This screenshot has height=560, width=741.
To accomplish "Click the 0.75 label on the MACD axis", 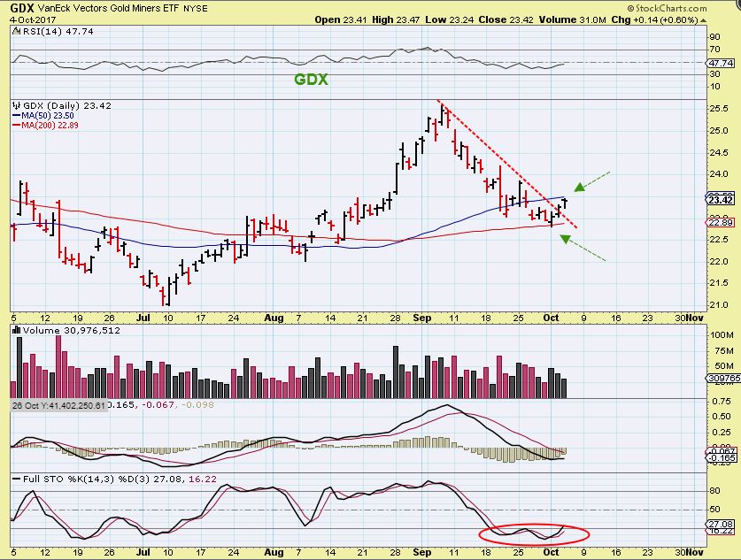I will [722, 401].
